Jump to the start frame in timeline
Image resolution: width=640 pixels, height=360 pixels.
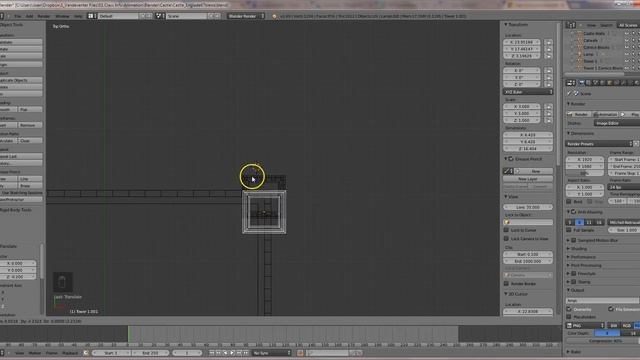(211, 353)
